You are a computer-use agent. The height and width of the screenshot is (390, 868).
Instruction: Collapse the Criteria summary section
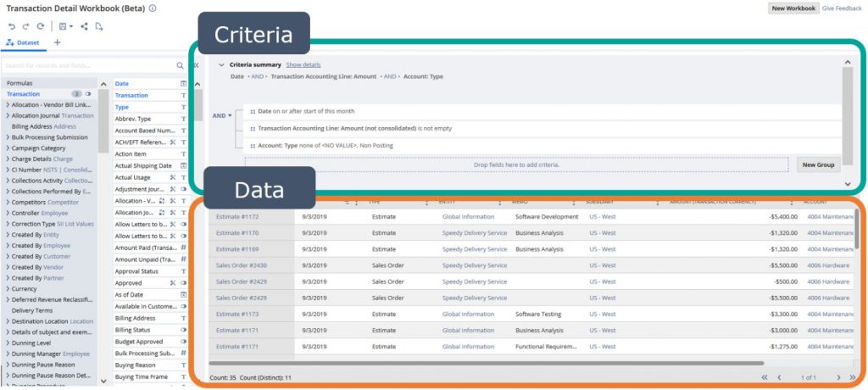[x=221, y=64]
